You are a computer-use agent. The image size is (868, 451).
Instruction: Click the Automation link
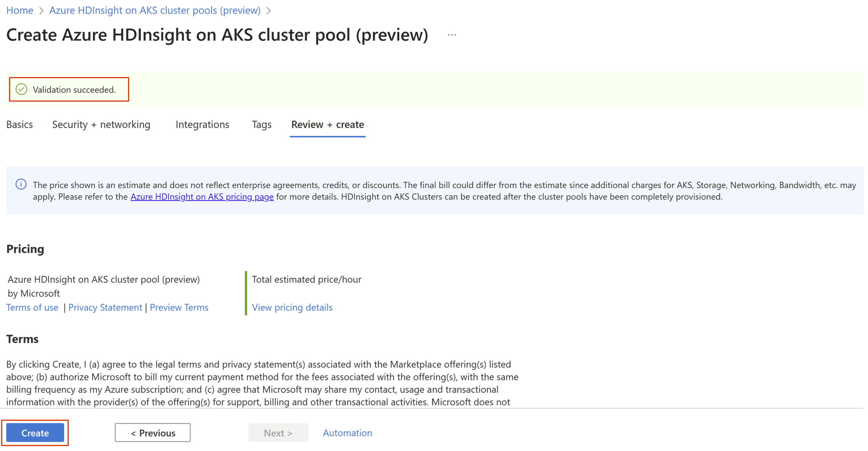347,433
